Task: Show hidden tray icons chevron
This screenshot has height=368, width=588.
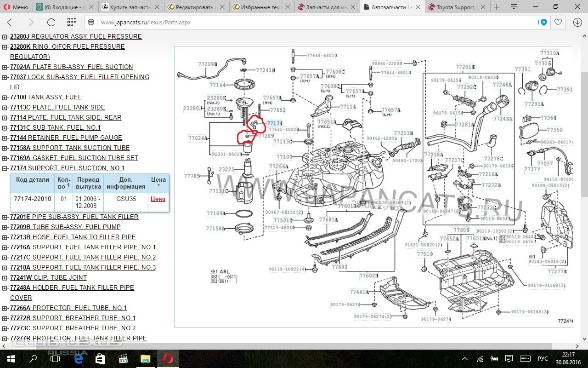Action: pos(465,359)
